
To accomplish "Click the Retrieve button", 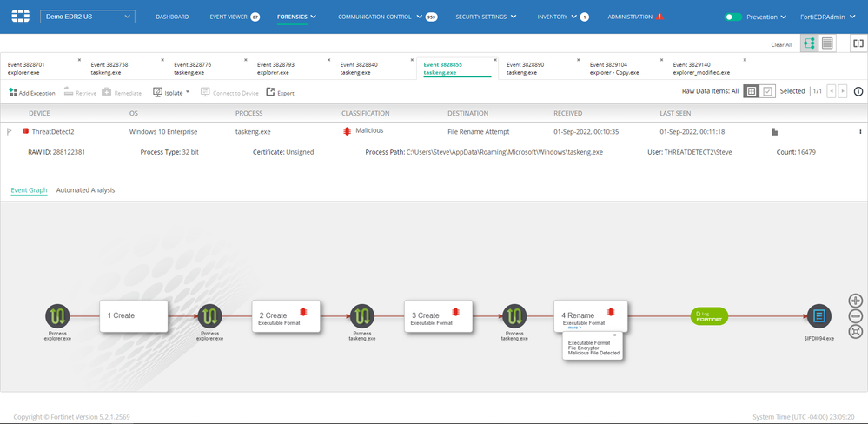I will [x=80, y=92].
